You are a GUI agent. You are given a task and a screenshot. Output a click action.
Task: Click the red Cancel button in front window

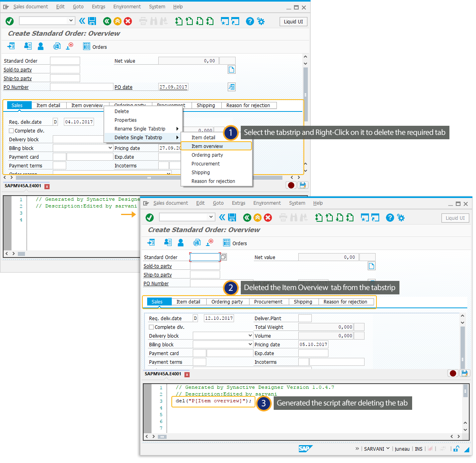coord(268,217)
